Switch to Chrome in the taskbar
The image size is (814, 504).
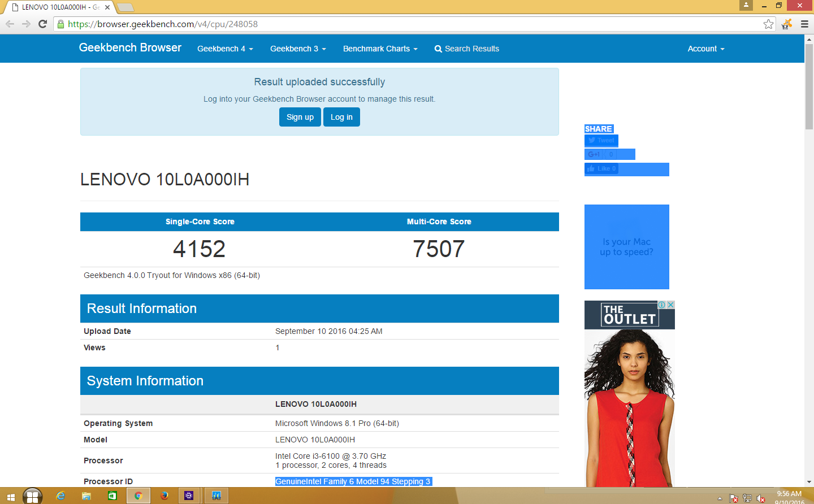pos(138,496)
